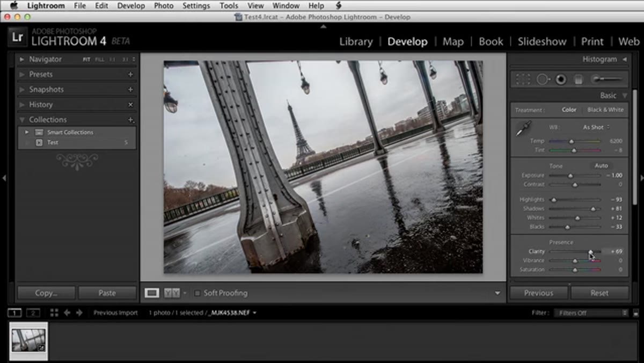Open the WB As Shot dropdown

tap(596, 127)
